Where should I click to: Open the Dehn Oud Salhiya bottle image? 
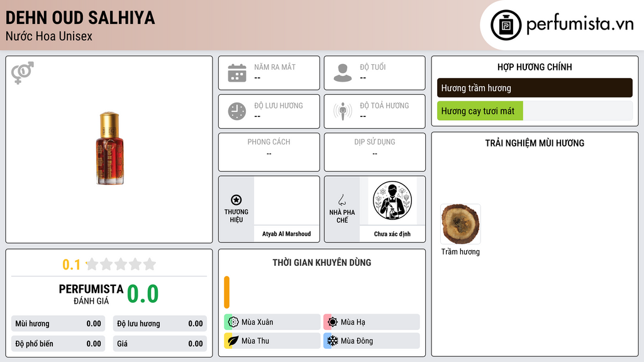109,148
